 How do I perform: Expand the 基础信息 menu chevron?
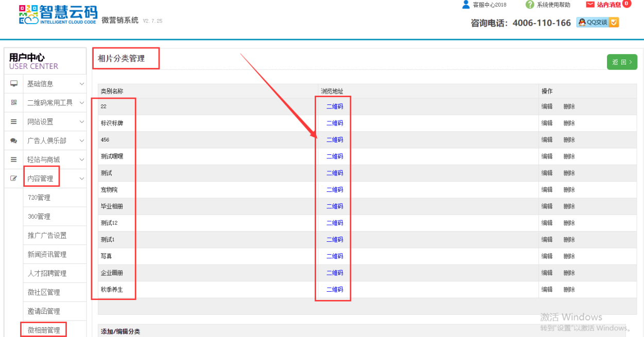pos(81,84)
